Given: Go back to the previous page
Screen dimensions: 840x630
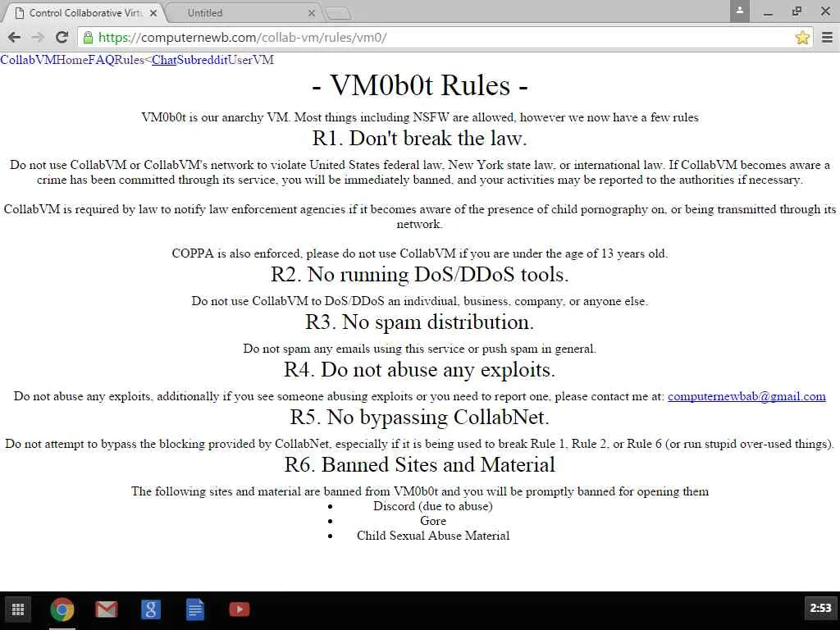Looking at the screenshot, I should click(15, 37).
